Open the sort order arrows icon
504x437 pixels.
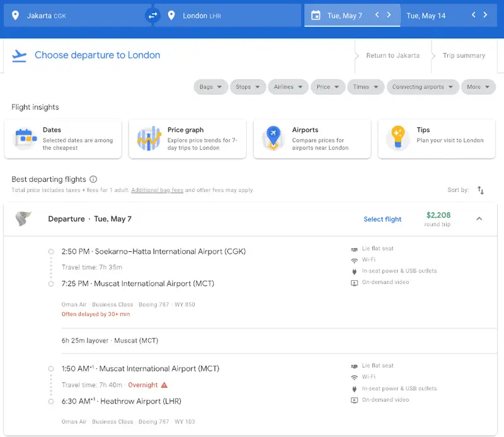[481, 190]
